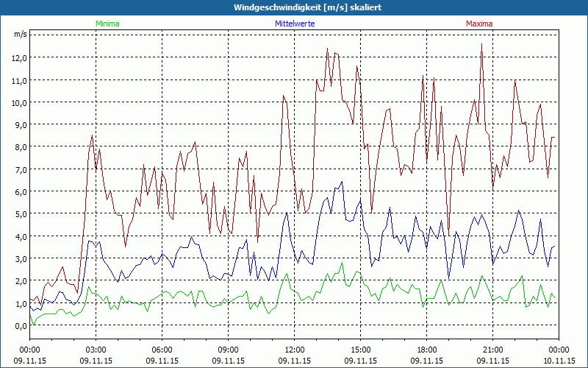Viewport: 588px width, 368px height.
Task: Click the green 'Minima' legend label
Action: click(107, 24)
